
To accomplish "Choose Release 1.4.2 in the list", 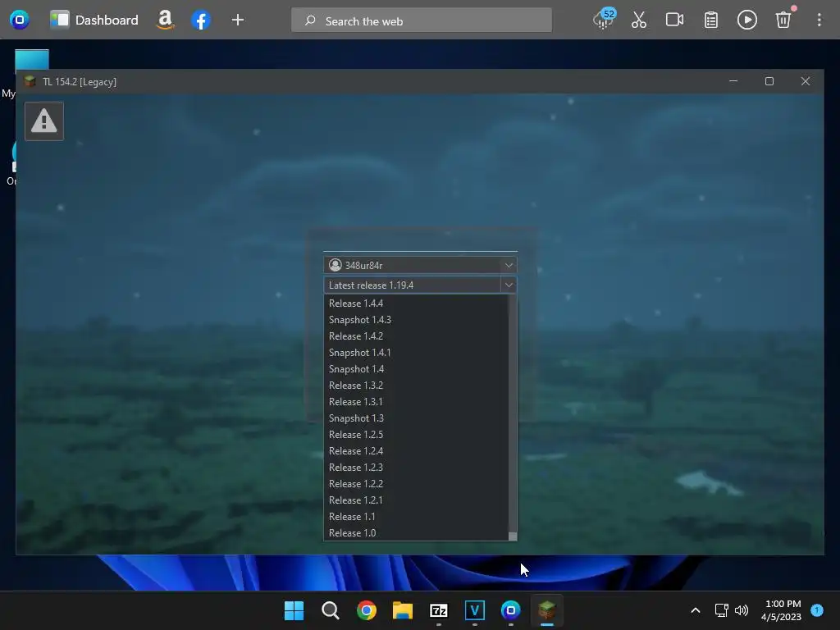I will [x=416, y=336].
